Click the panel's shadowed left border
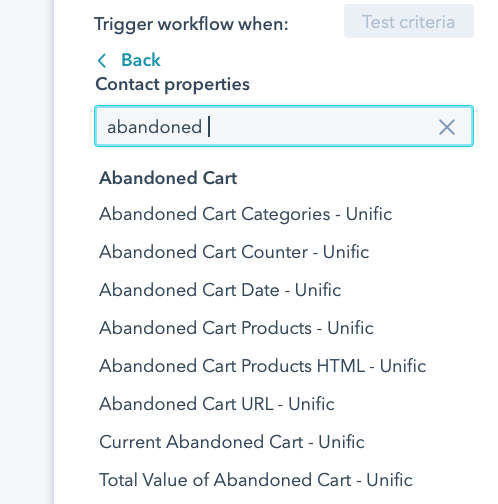498x504 pixels. click(52, 252)
